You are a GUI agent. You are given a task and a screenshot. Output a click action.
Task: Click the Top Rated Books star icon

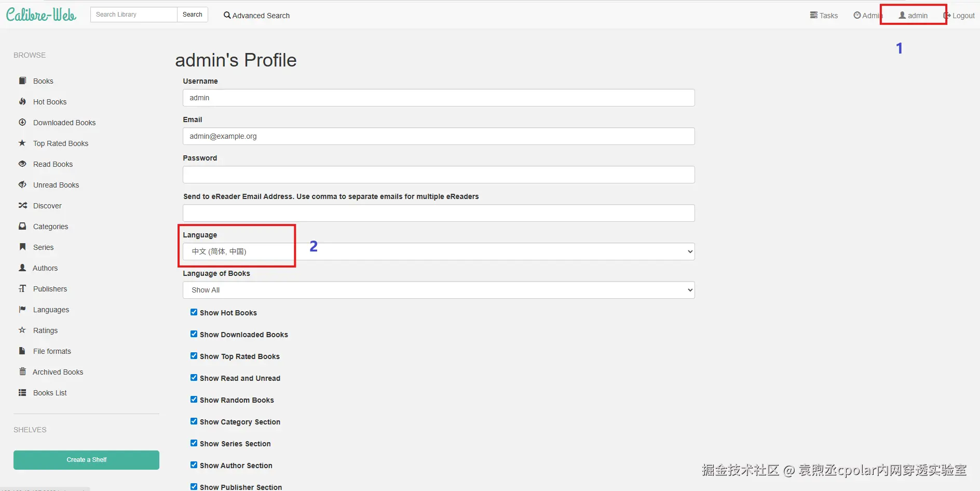pos(22,143)
